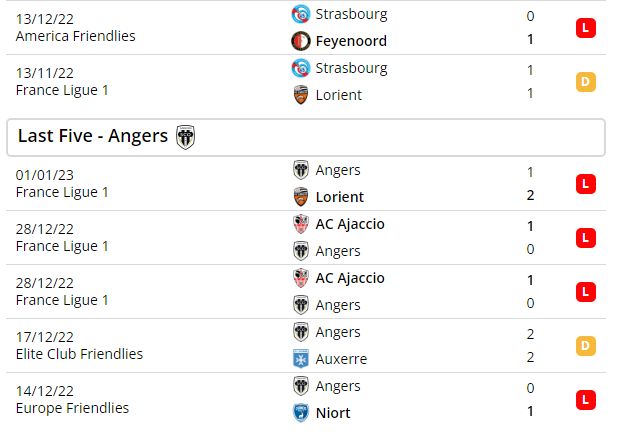The height and width of the screenshot is (438, 619).
Task: Click the red L badge for the 01/01/23 match
Action: click(x=585, y=184)
